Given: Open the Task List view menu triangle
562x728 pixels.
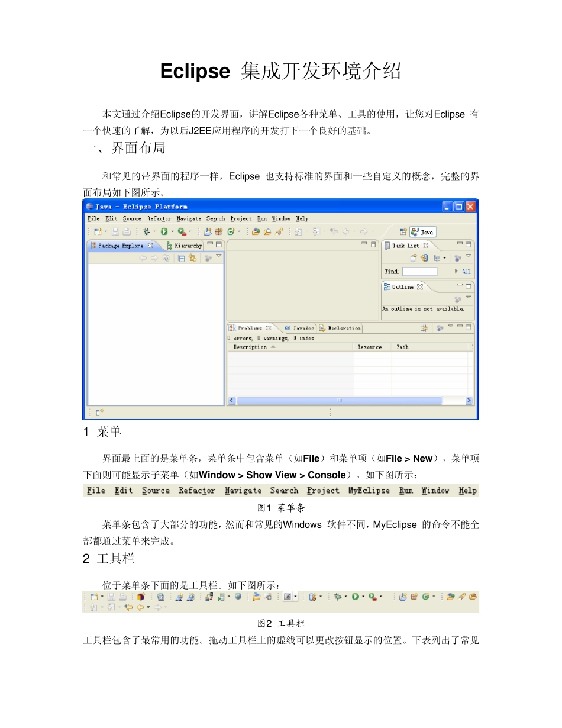Looking at the screenshot, I should pyautogui.click(x=469, y=256).
